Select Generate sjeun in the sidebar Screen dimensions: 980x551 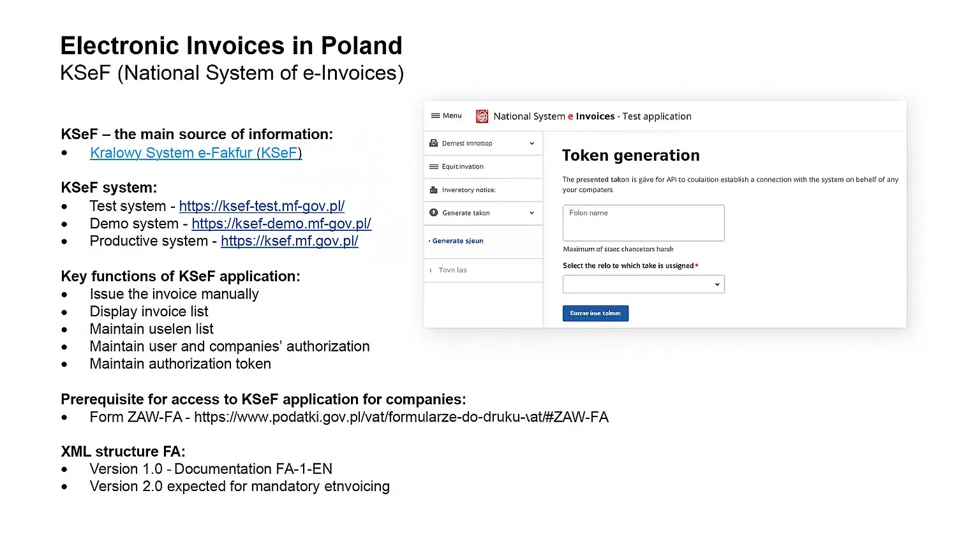(458, 240)
